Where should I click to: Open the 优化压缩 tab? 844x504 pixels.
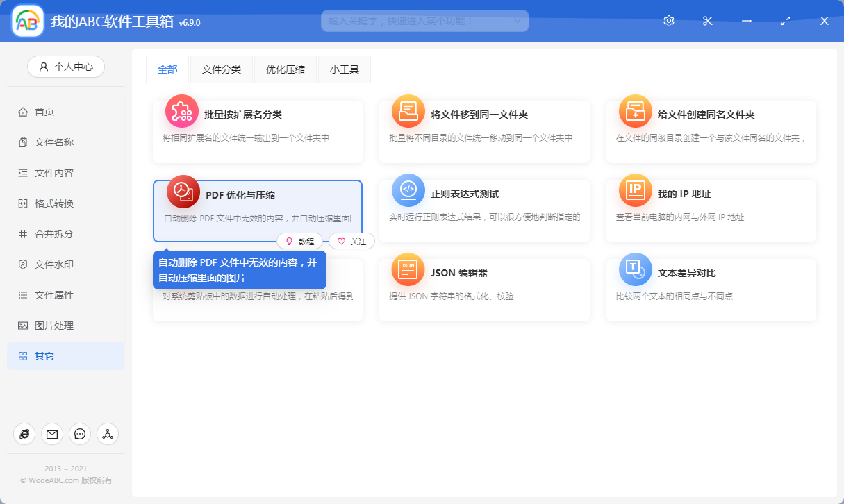coord(285,69)
